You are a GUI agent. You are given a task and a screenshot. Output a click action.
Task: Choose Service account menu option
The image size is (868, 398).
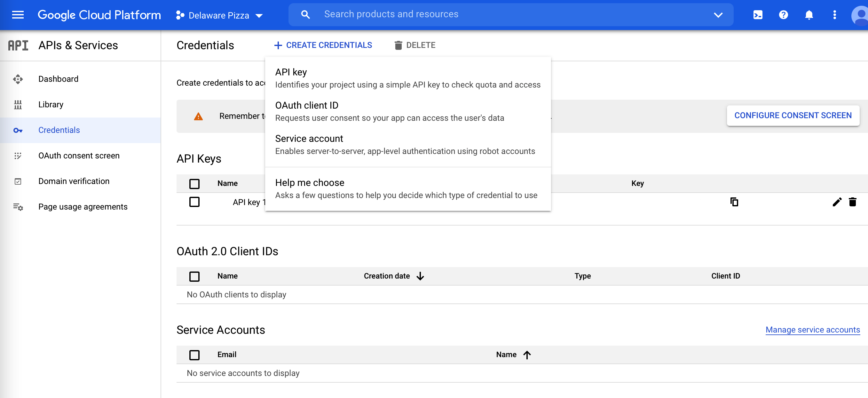click(408, 145)
